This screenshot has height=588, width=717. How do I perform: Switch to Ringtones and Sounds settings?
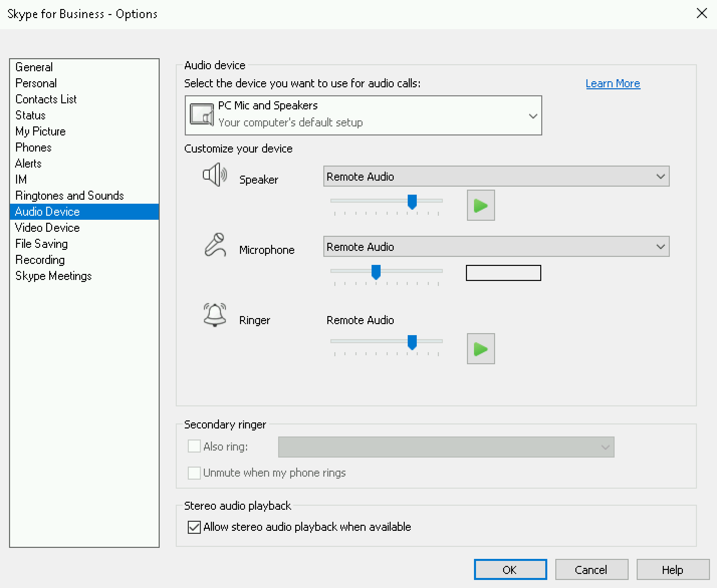(69, 195)
